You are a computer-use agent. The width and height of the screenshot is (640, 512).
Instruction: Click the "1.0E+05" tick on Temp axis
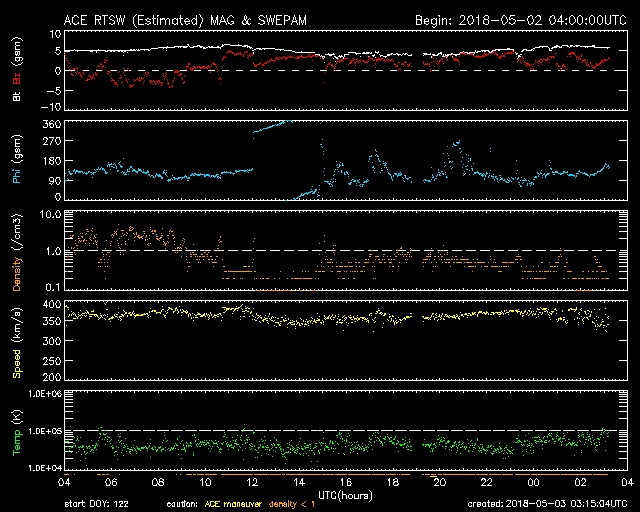pyautogui.click(x=45, y=431)
